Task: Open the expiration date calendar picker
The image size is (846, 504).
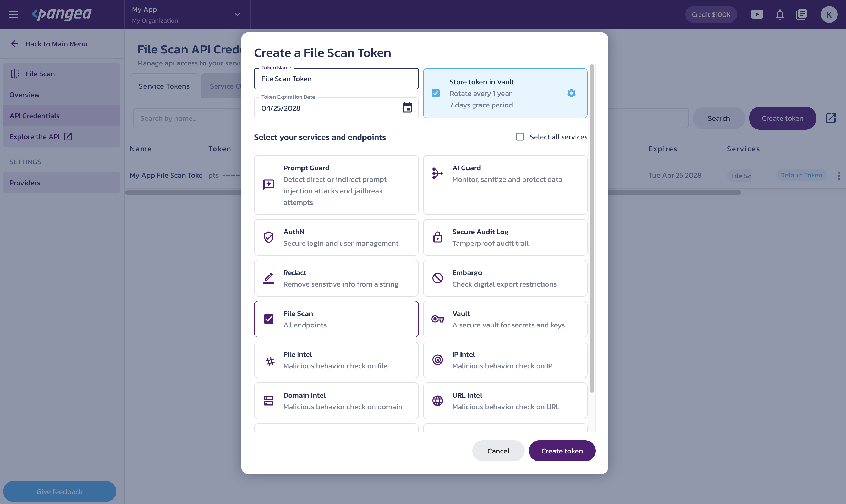Action: coord(407,108)
